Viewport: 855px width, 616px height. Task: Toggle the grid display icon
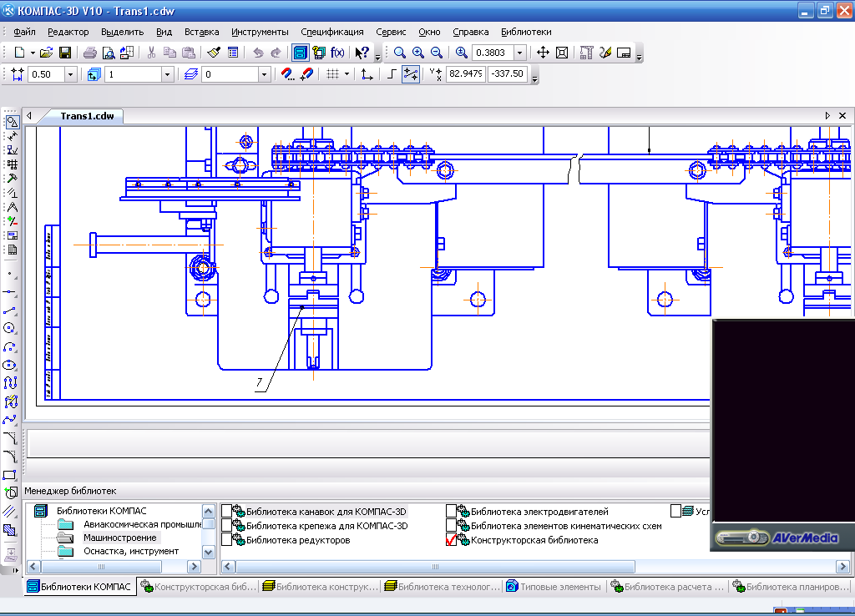click(332, 74)
